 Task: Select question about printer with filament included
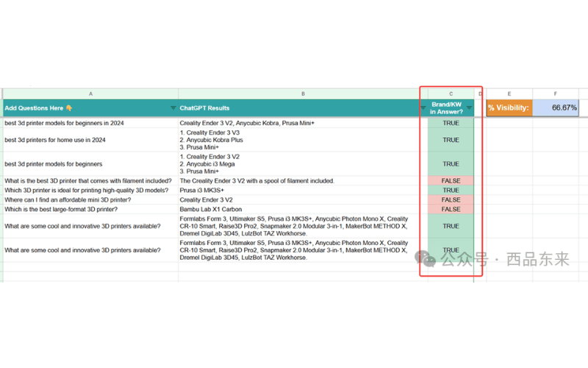[x=90, y=181]
